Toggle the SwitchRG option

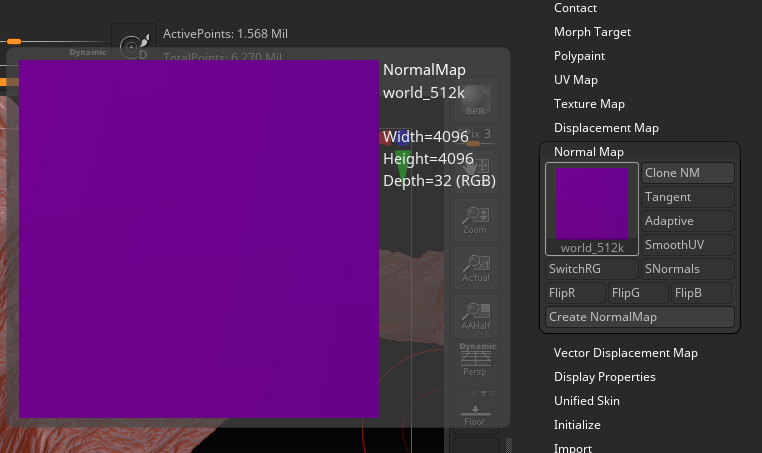(592, 269)
